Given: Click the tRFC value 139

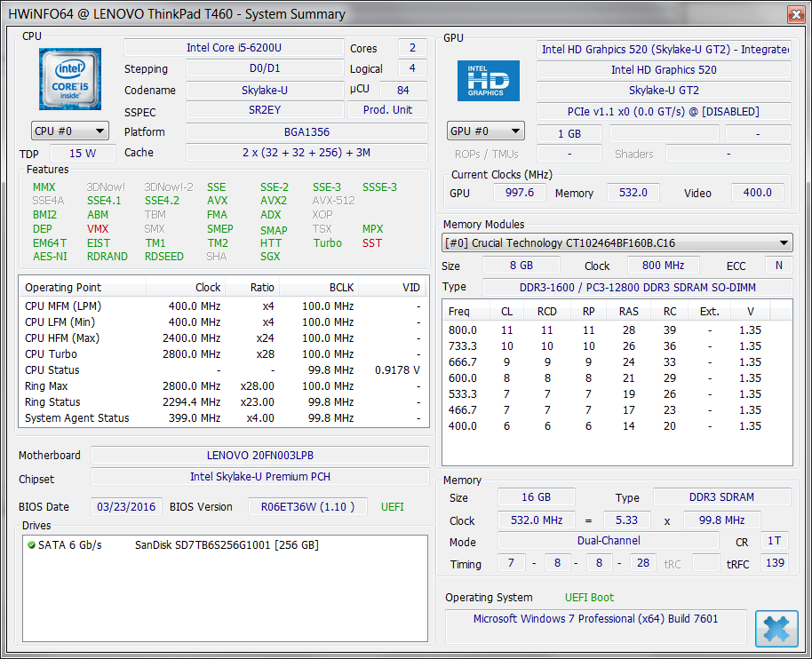Looking at the screenshot, I should (x=775, y=563).
